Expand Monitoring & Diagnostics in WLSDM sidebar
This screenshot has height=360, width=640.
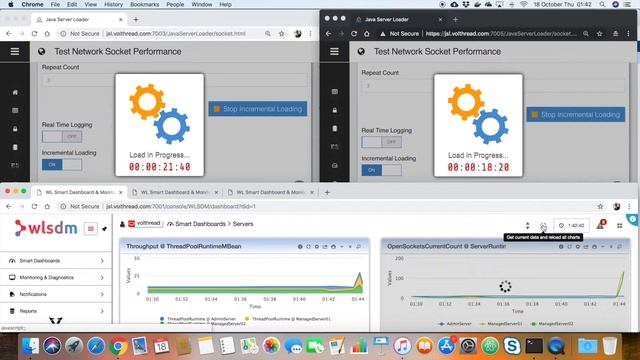coord(56,277)
